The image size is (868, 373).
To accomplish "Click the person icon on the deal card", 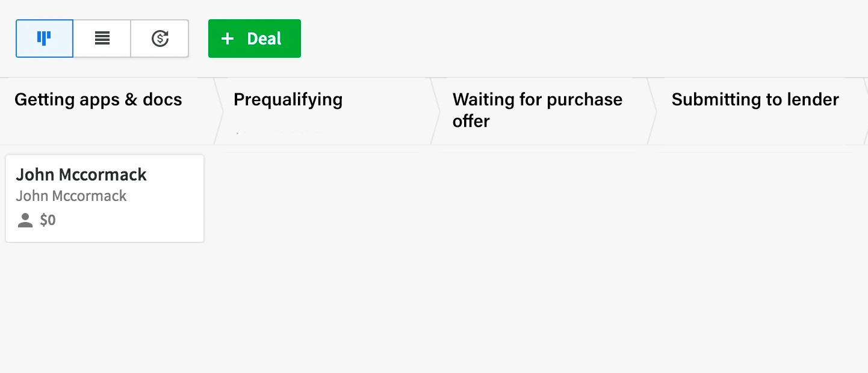I will click(25, 220).
